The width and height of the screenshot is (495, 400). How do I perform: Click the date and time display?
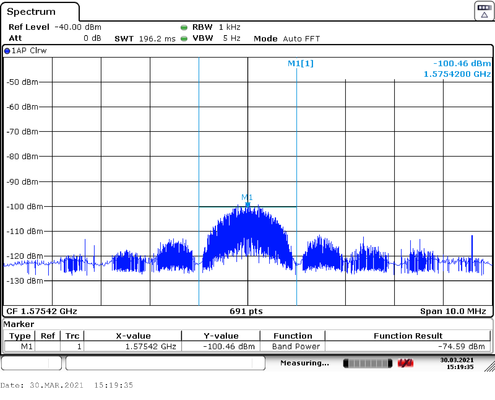point(457,364)
